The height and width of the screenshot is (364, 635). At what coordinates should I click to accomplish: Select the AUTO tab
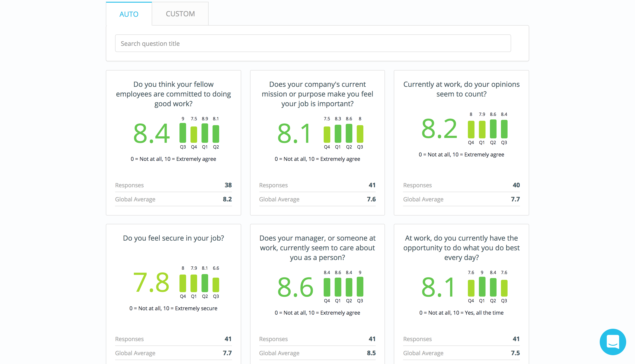[x=129, y=14]
